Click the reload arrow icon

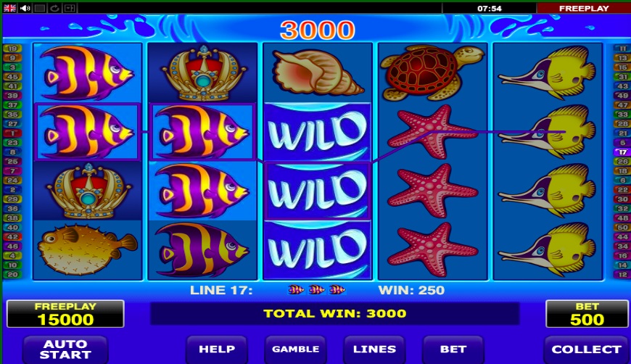(x=54, y=8)
